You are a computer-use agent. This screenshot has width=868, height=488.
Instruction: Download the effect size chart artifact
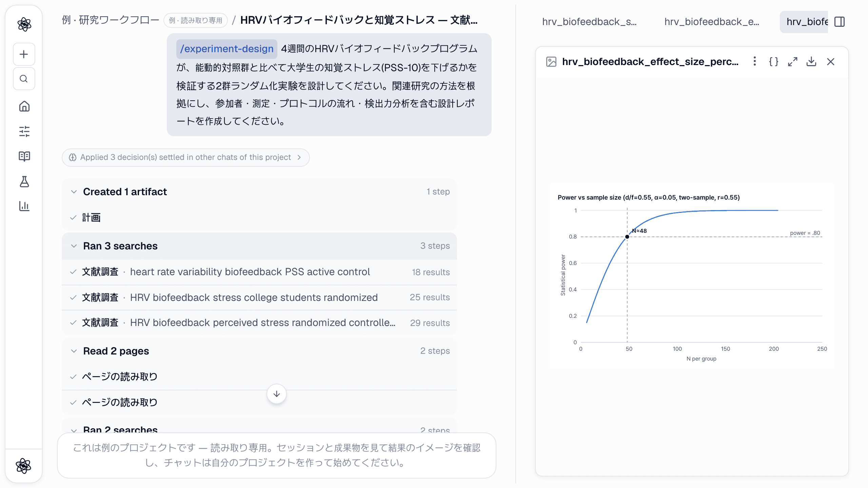click(811, 61)
